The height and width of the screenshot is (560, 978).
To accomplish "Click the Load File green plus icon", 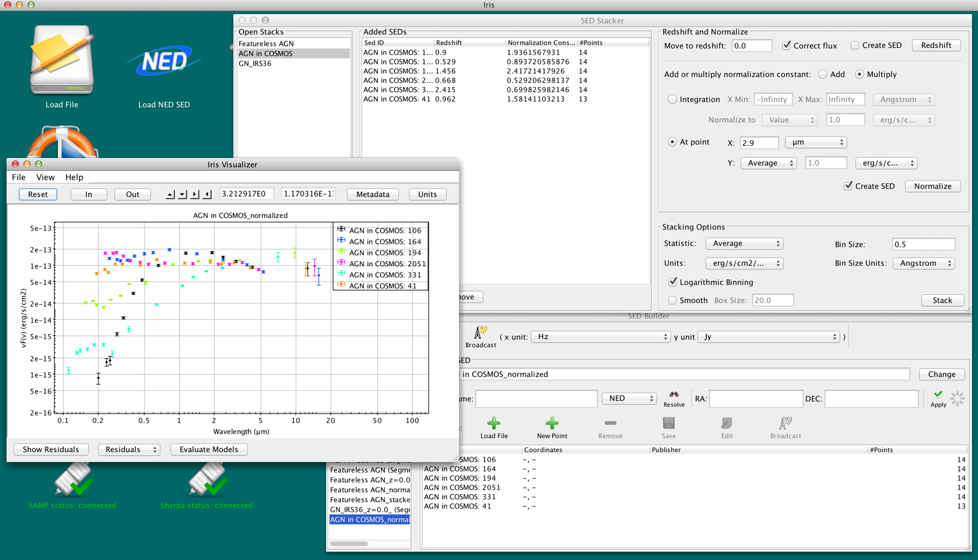I will [494, 423].
